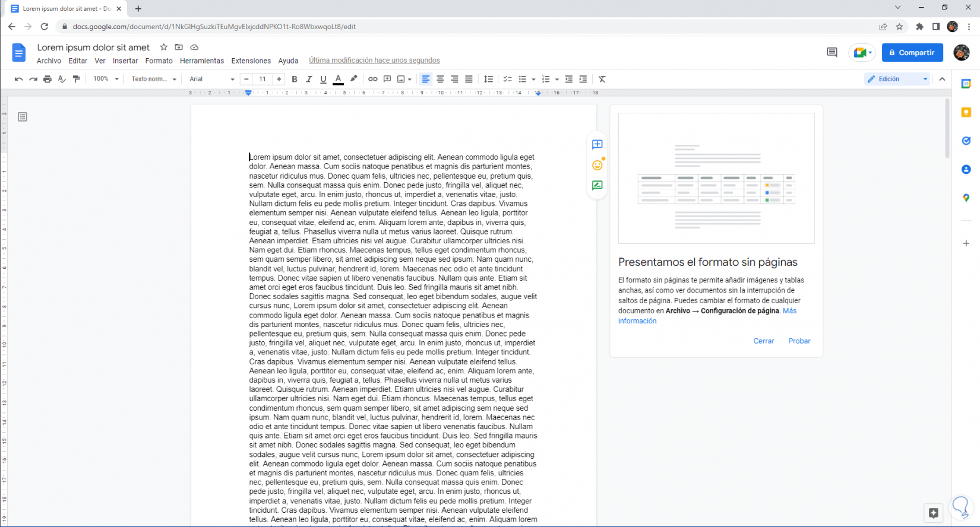Open the Edición mode dropdown
Screen dimensions: 980x527
(x=897, y=79)
